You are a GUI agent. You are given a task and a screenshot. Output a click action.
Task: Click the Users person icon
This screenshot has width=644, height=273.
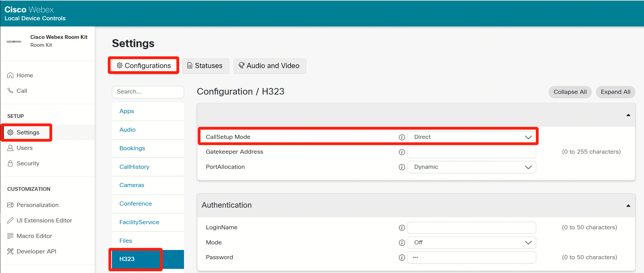pos(10,148)
